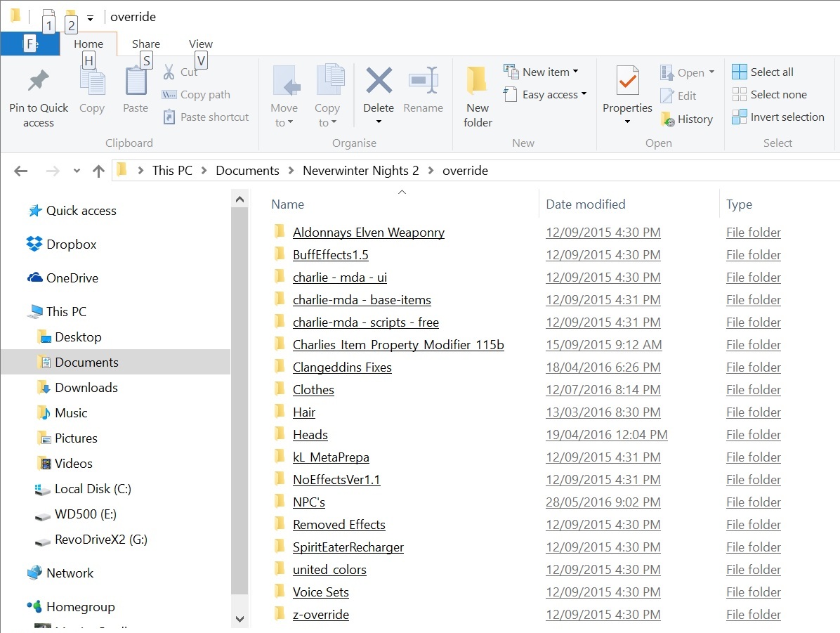Click the Select none icon

pyautogui.click(x=740, y=94)
